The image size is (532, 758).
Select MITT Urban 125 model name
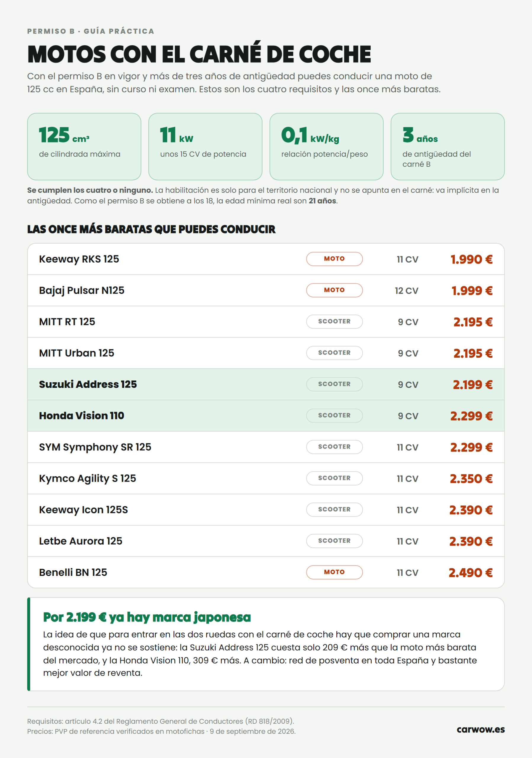[x=77, y=353]
